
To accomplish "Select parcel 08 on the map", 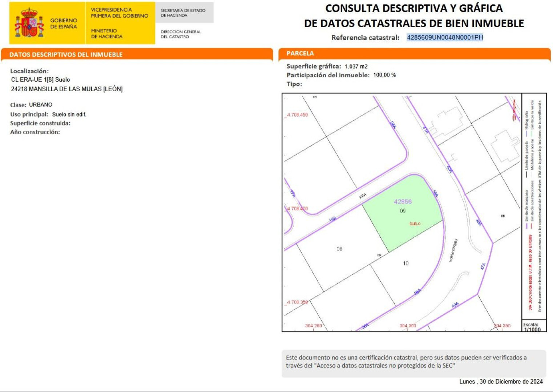I will coord(339,249).
